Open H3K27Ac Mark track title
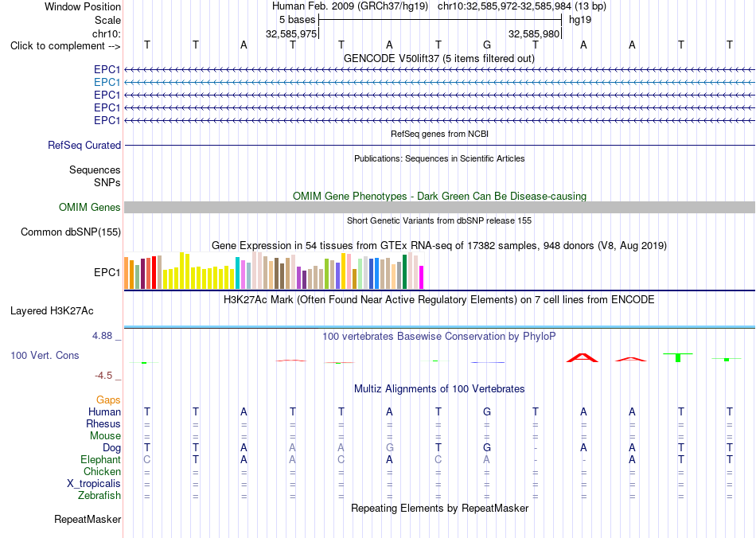The image size is (756, 538). click(439, 299)
